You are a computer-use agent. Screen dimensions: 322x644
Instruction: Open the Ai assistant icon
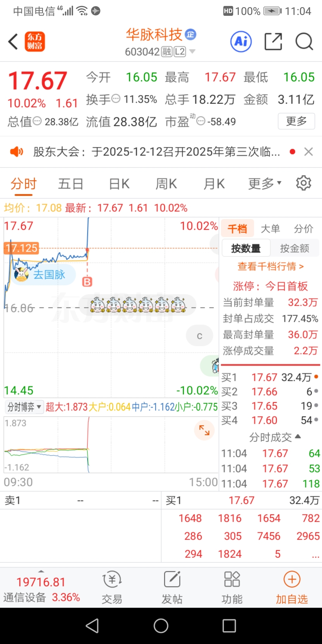(x=241, y=41)
